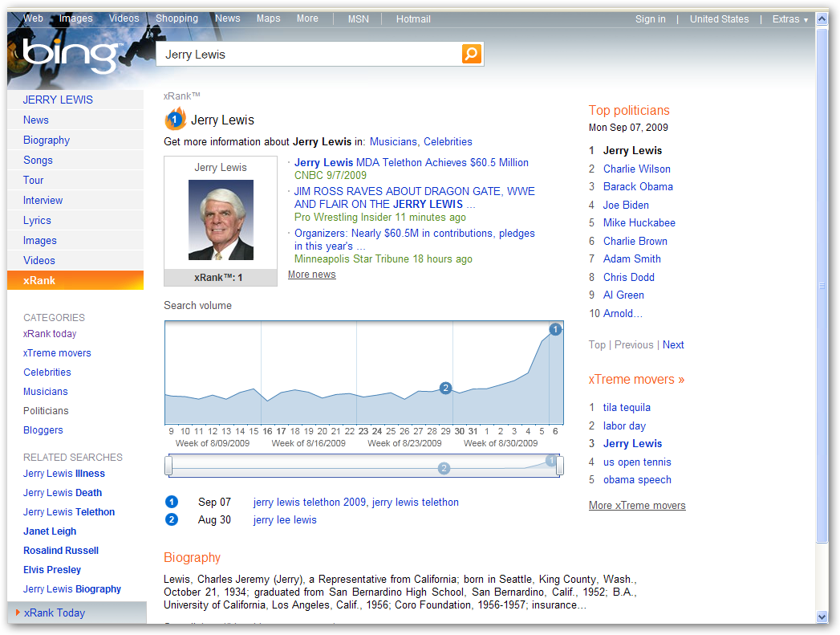Click the orange search magnifier button
Viewport: 840px width, 635px height.
(472, 54)
